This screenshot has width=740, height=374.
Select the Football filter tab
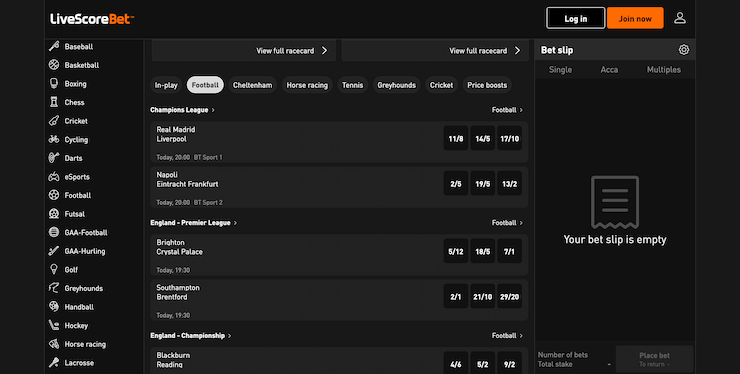[205, 85]
